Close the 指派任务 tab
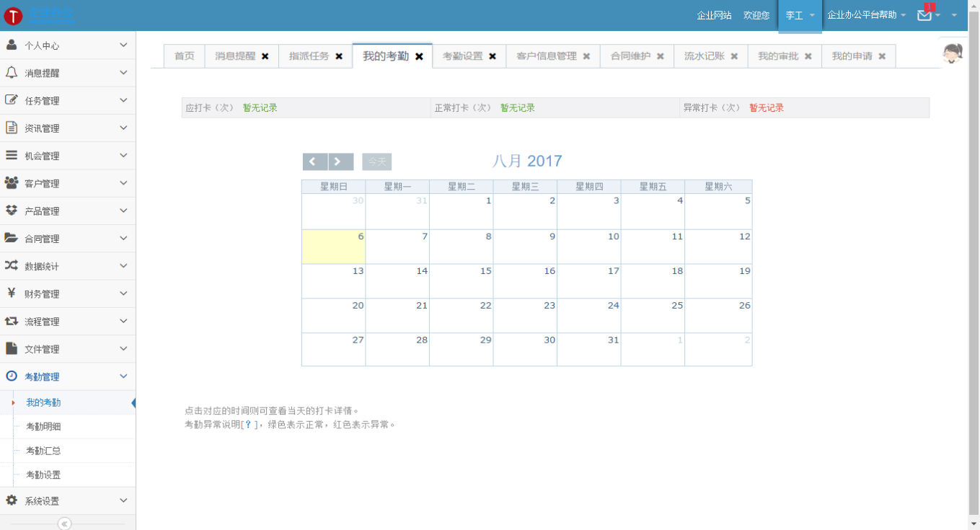Screen dimensions: 980x530 pos(339,56)
